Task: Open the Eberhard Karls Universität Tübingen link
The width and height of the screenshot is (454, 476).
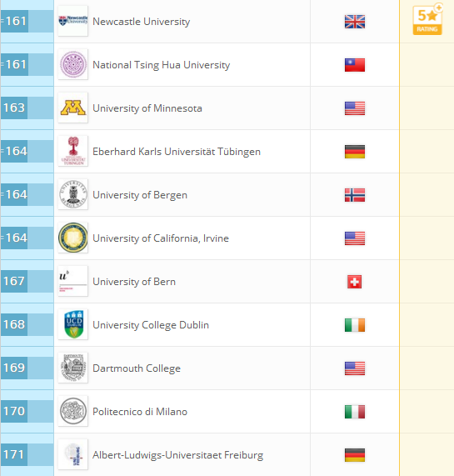Action: tap(177, 152)
